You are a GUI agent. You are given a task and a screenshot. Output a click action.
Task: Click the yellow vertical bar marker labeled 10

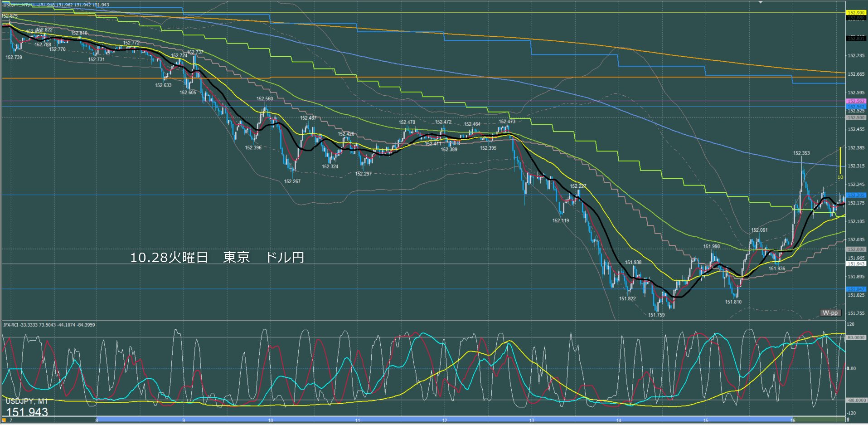(x=840, y=161)
